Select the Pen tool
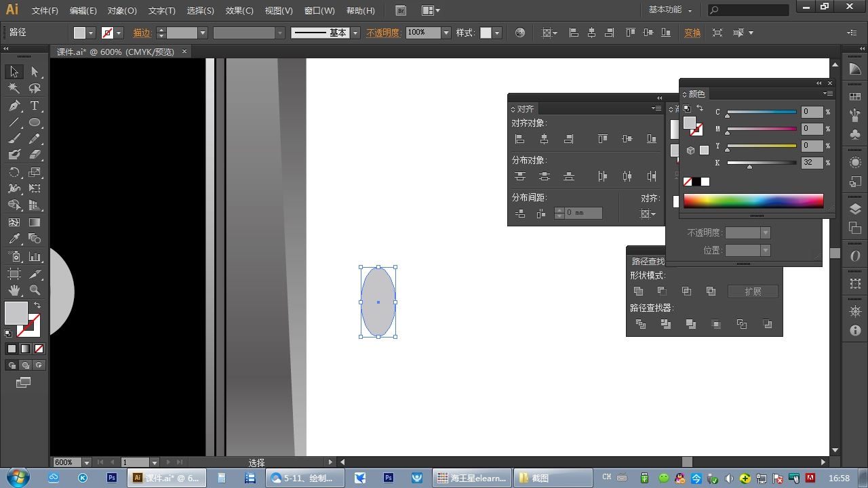This screenshot has height=488, width=868. click(x=14, y=106)
